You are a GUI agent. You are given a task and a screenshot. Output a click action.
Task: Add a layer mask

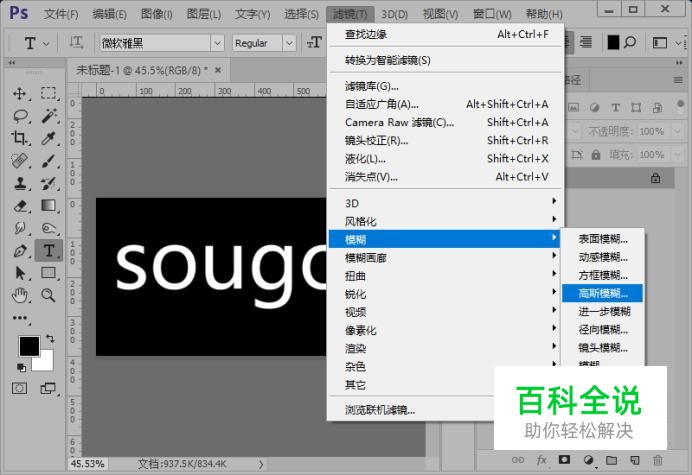click(x=564, y=460)
